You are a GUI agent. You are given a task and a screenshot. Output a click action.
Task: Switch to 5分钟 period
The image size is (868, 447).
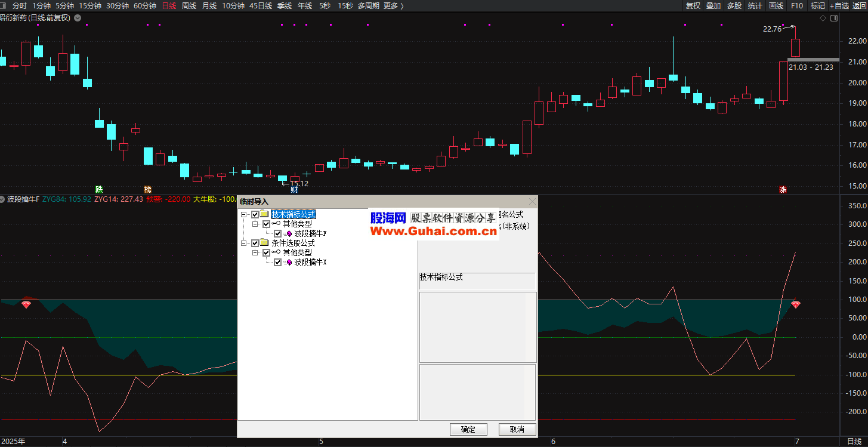[x=64, y=5]
